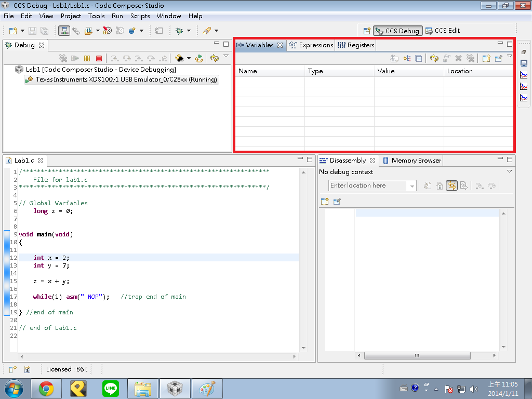Image resolution: width=532 pixels, height=399 pixels.
Task: Toggle the highlighted debug view mode button in main toolbar
Action: coord(64,31)
